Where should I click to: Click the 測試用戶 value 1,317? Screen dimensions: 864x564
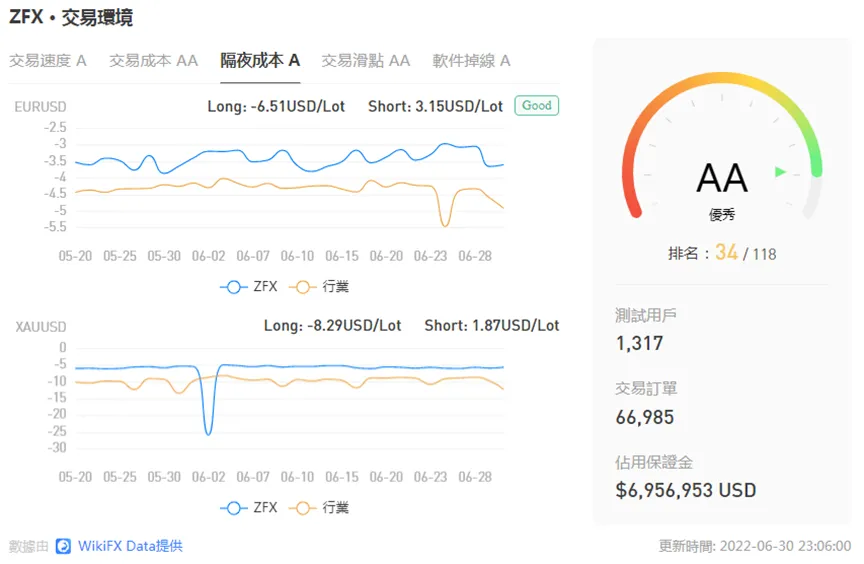pyautogui.click(x=639, y=344)
